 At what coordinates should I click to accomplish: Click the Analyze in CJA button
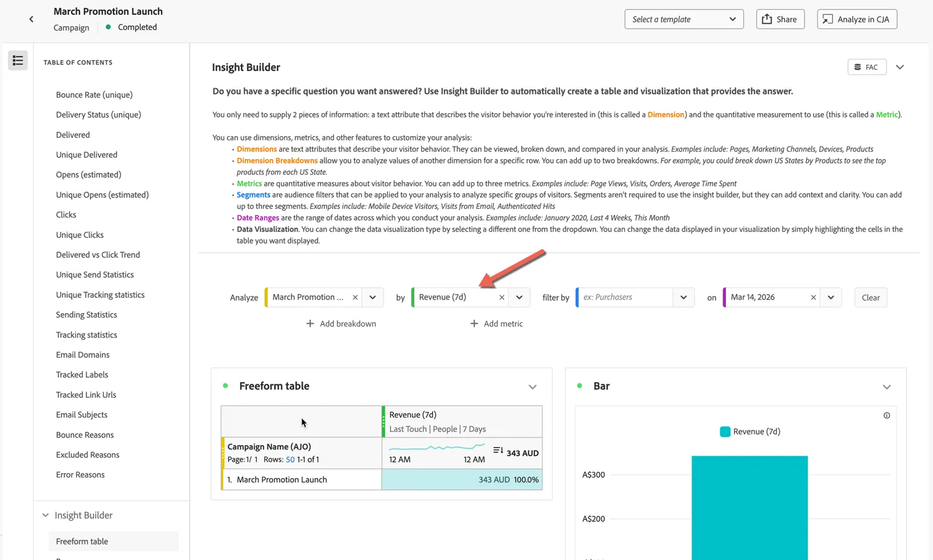[x=857, y=19]
